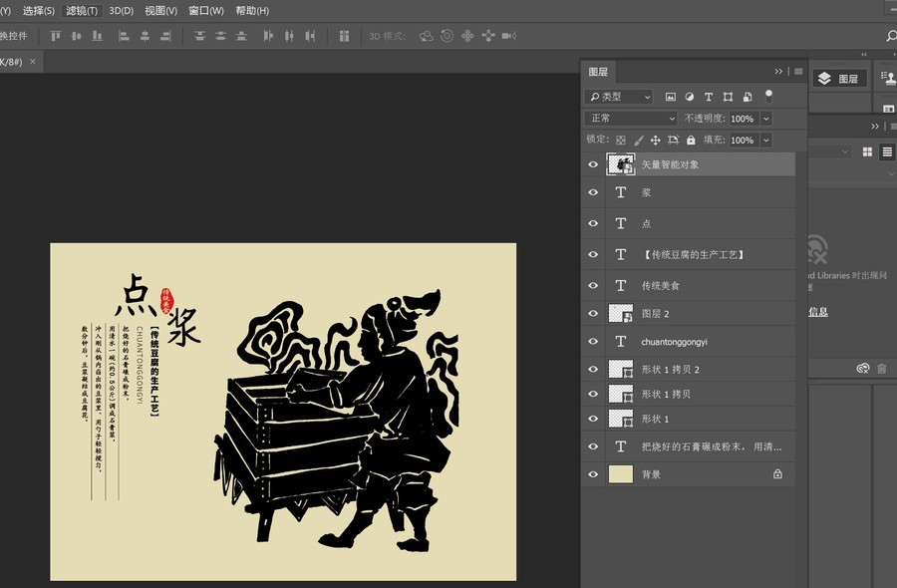Image resolution: width=897 pixels, height=588 pixels.
Task: Click the fill 100% value field
Action: (x=743, y=141)
